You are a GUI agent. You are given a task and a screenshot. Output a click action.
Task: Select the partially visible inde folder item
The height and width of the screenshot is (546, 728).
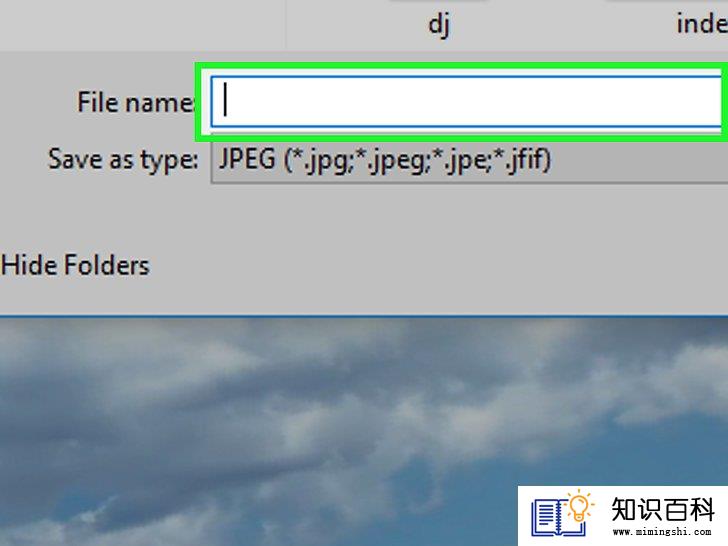click(702, 23)
